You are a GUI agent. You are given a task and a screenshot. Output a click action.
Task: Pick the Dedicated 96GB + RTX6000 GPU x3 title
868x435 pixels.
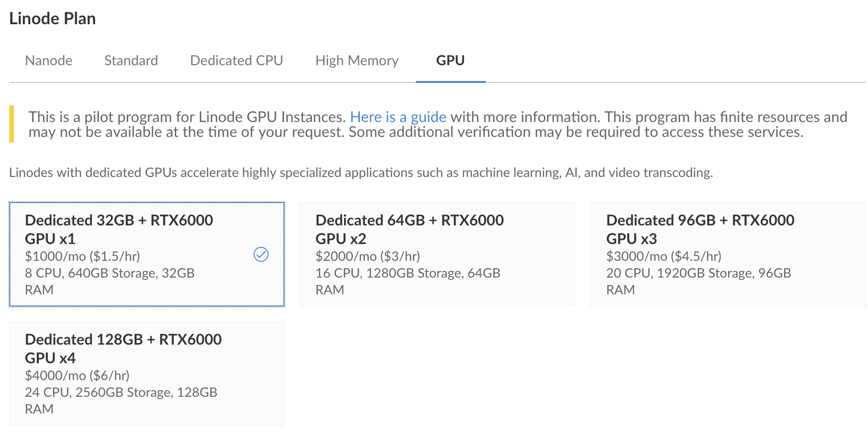[700, 229]
